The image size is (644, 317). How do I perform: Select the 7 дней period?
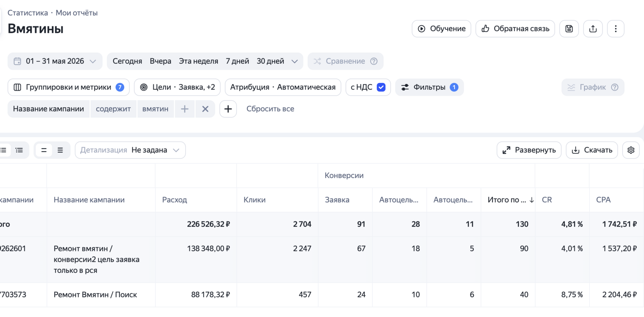click(x=237, y=61)
